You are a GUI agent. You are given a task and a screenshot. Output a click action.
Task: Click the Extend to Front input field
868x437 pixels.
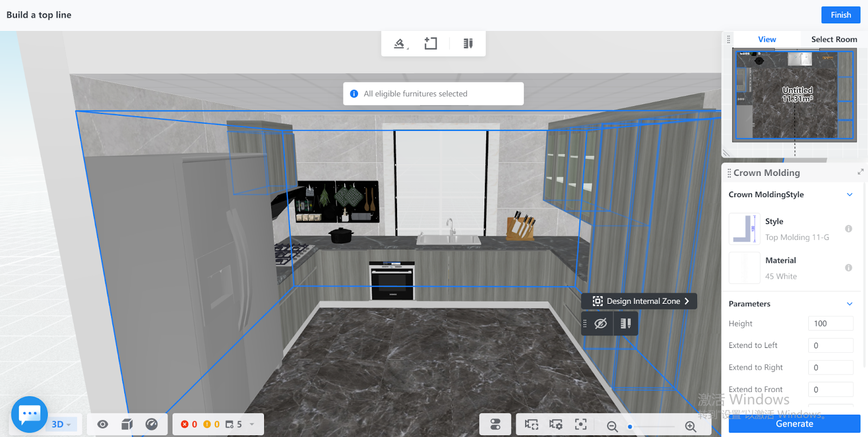tap(831, 389)
